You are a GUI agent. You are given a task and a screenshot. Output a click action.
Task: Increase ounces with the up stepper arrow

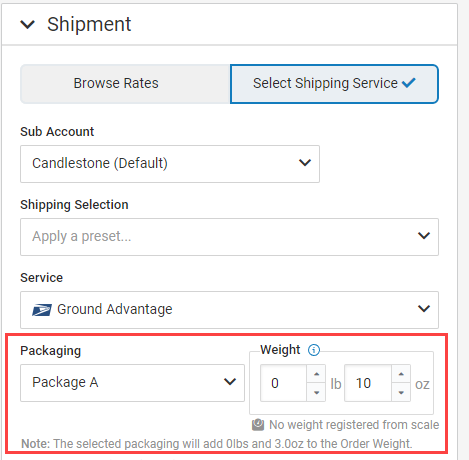401,374
